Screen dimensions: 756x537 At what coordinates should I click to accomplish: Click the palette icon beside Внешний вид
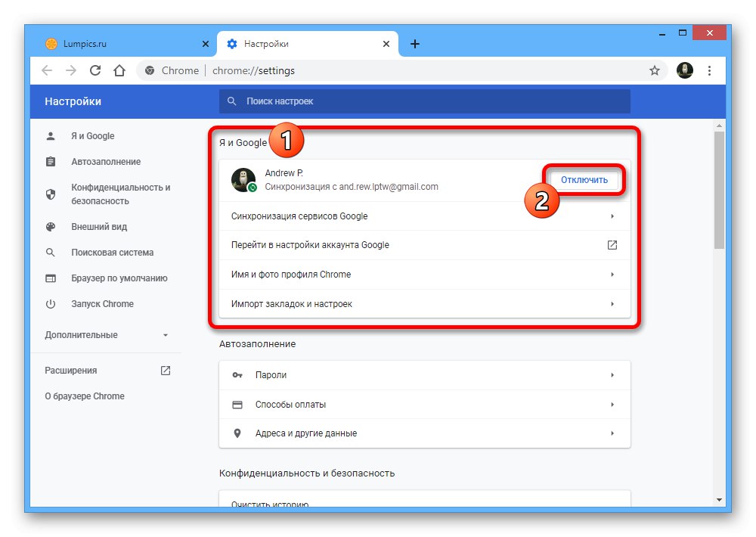[51, 227]
